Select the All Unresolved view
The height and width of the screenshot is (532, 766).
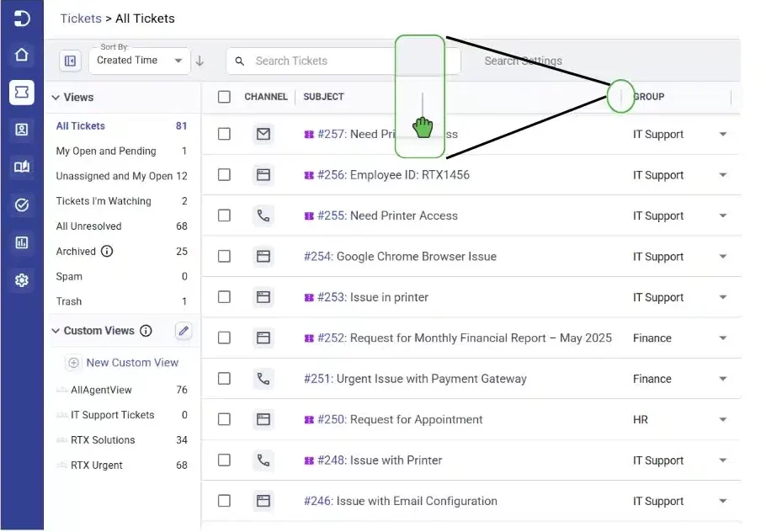point(122,226)
